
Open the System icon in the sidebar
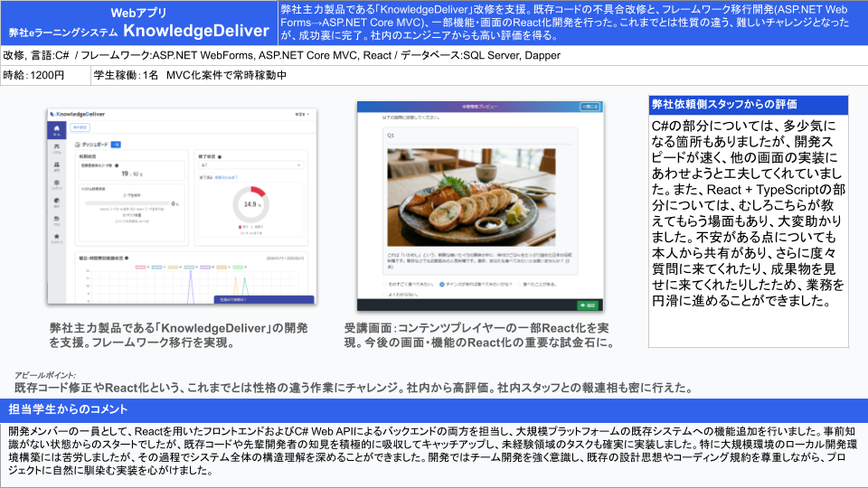point(58,145)
